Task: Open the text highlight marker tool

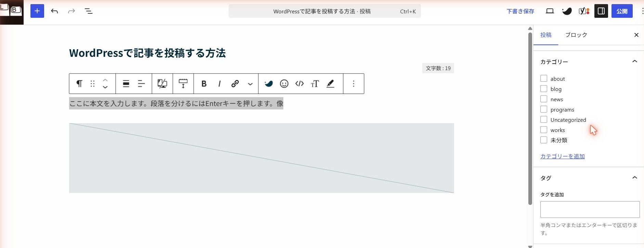Action: 330,83
